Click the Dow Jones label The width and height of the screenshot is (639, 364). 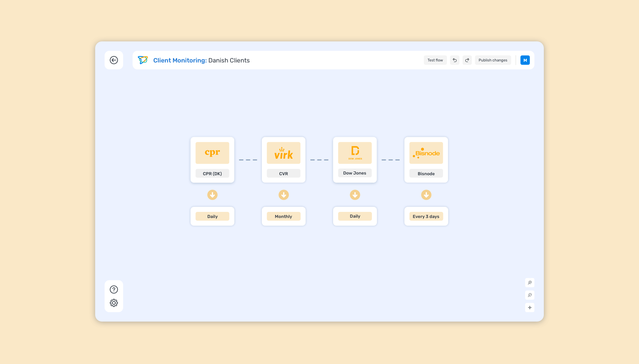pos(355,173)
